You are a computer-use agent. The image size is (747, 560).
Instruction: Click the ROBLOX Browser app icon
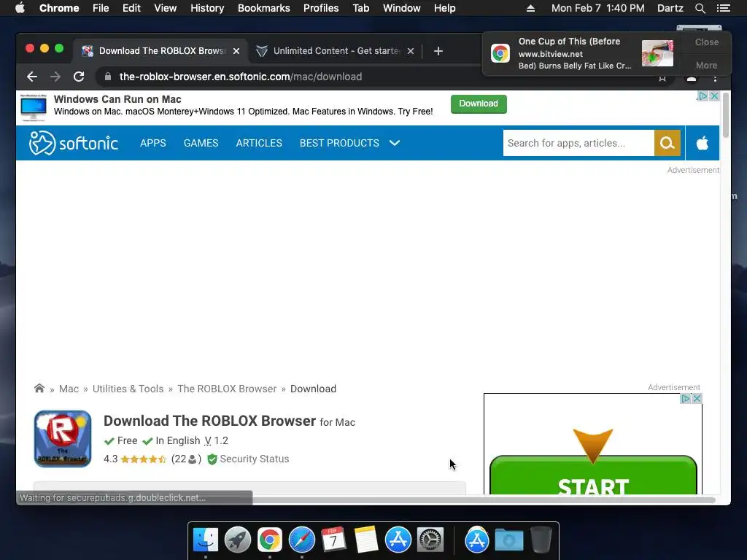tap(63, 438)
